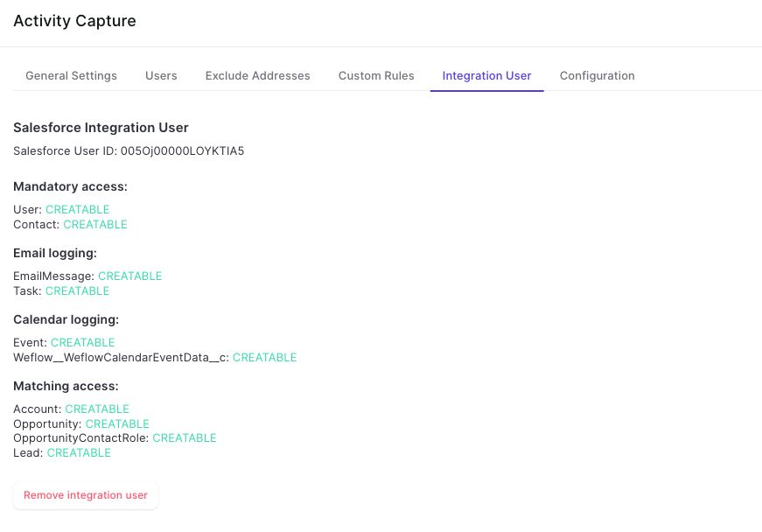Image resolution: width=762 pixels, height=532 pixels.
Task: Click CREATABLE status next to Opportunity
Action: 117,424
